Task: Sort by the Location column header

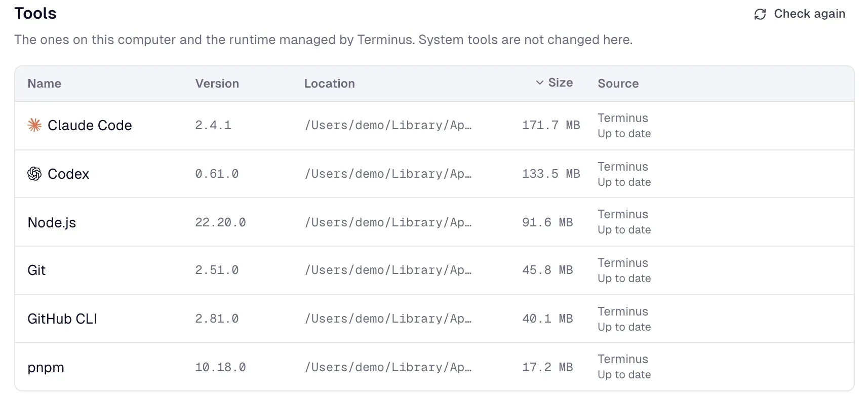Action: (330, 84)
